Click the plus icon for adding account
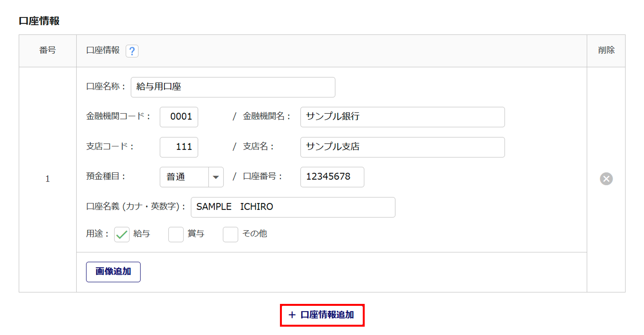The image size is (644, 335). tap(292, 315)
